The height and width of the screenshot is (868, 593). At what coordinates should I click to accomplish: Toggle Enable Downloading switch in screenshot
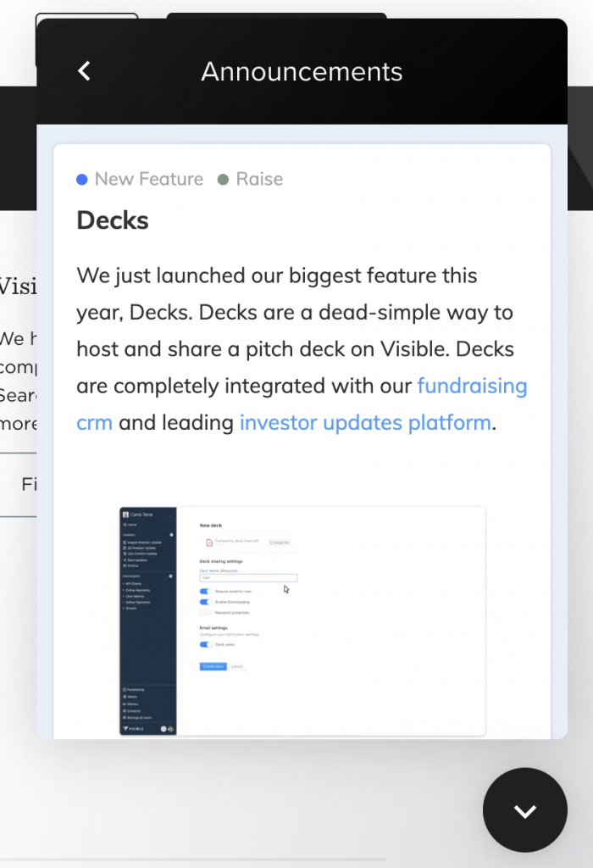pyautogui.click(x=206, y=602)
